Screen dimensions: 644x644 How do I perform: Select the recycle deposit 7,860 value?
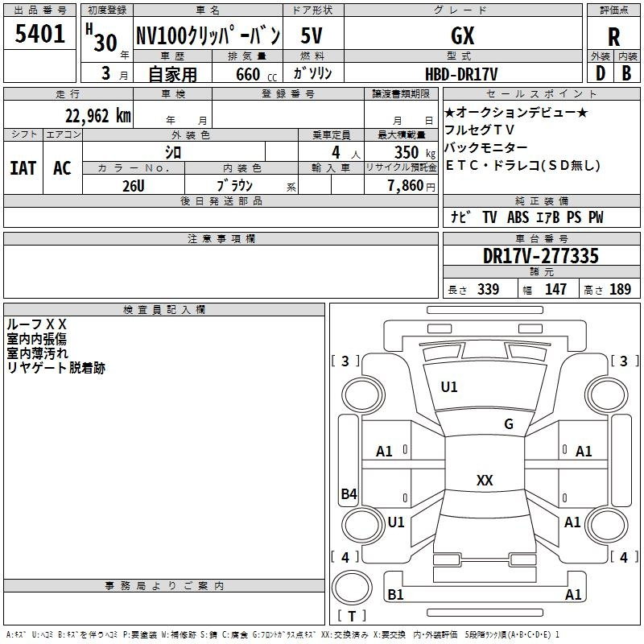[401, 185]
